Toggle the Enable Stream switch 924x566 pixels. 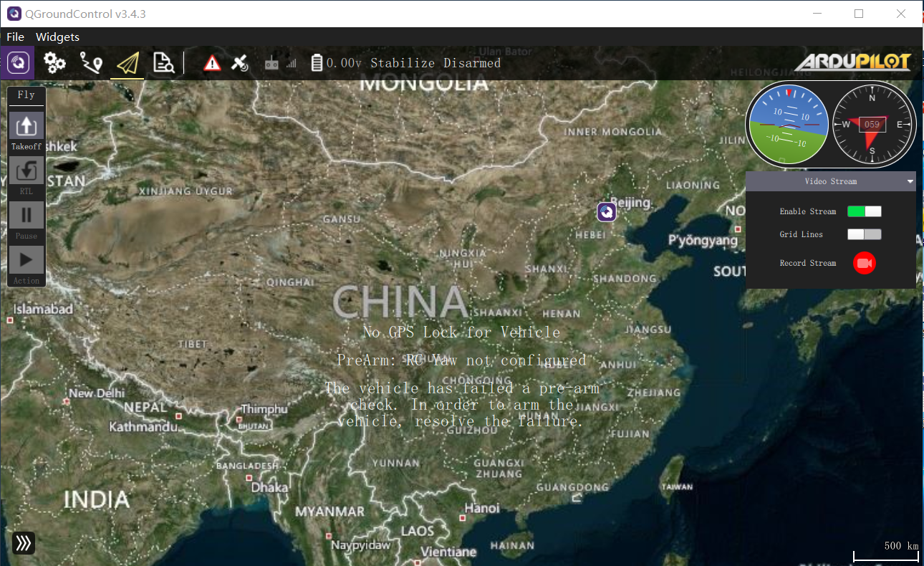[865, 211]
